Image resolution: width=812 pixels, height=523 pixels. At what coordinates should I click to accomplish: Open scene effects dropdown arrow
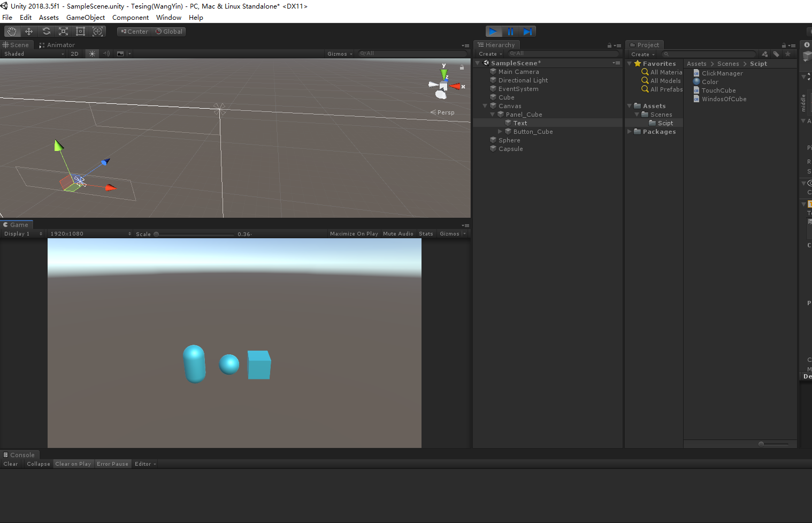129,54
